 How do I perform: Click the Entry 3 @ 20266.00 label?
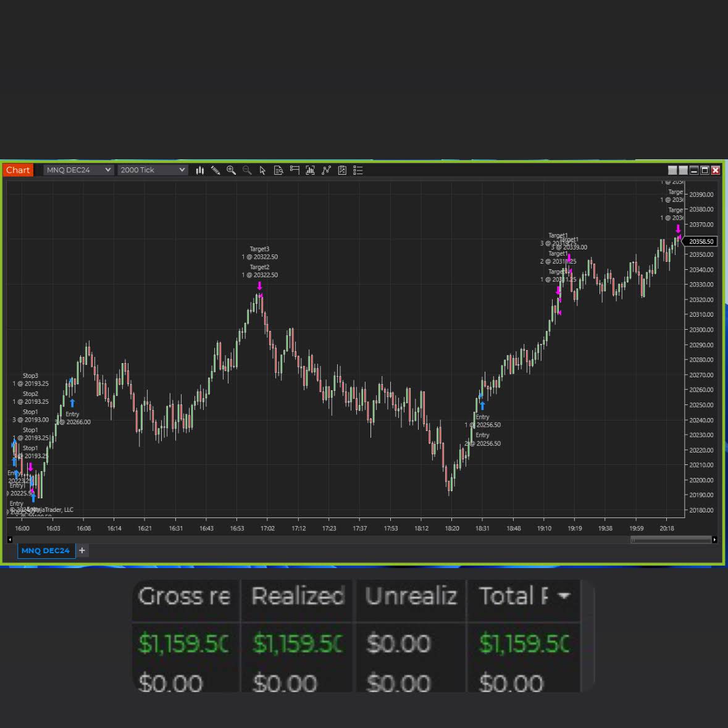[73, 418]
